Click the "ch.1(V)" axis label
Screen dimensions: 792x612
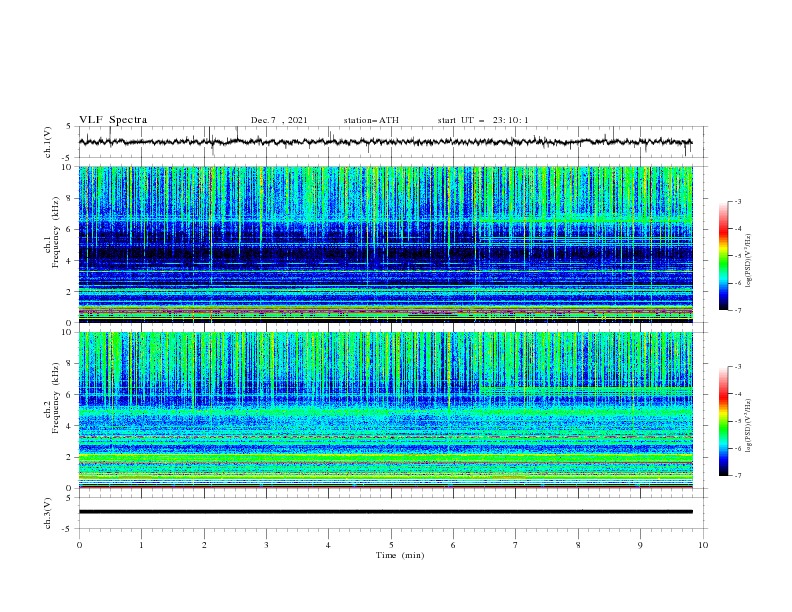pos(48,142)
